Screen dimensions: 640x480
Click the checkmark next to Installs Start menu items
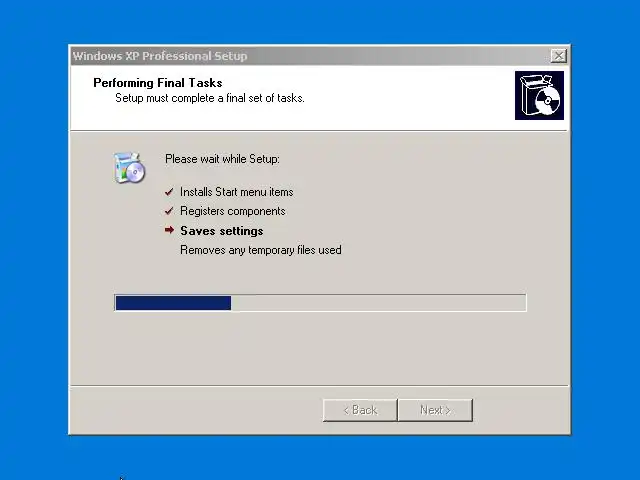click(x=169, y=192)
